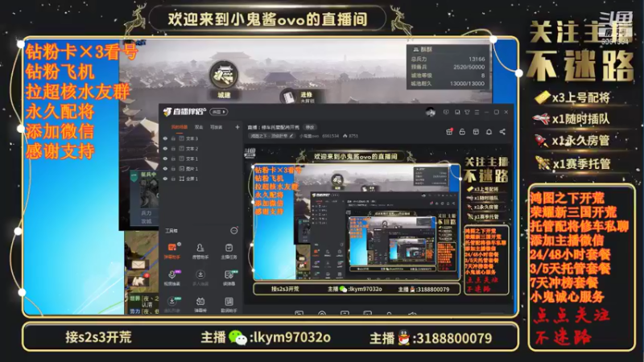Viewport: 644px width, 362px height.
Task: Switch to the third scene tab
Action: (216, 127)
